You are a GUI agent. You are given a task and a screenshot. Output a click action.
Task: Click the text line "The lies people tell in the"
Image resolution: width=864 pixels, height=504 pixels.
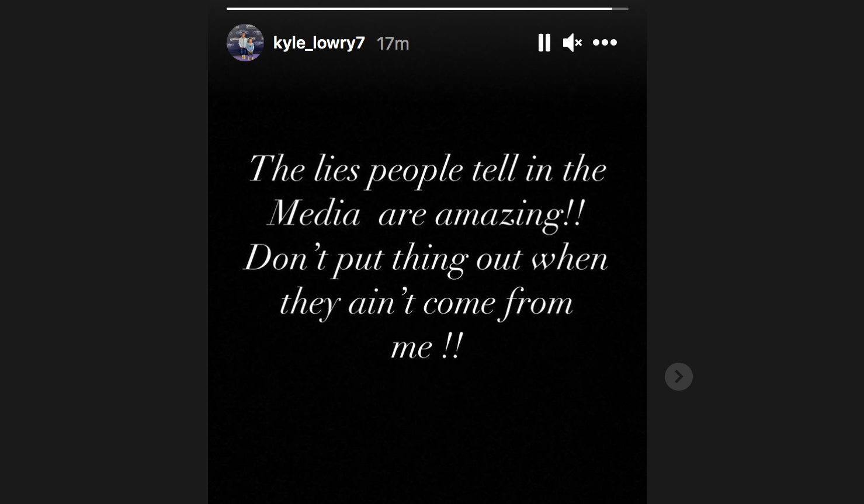(428, 171)
